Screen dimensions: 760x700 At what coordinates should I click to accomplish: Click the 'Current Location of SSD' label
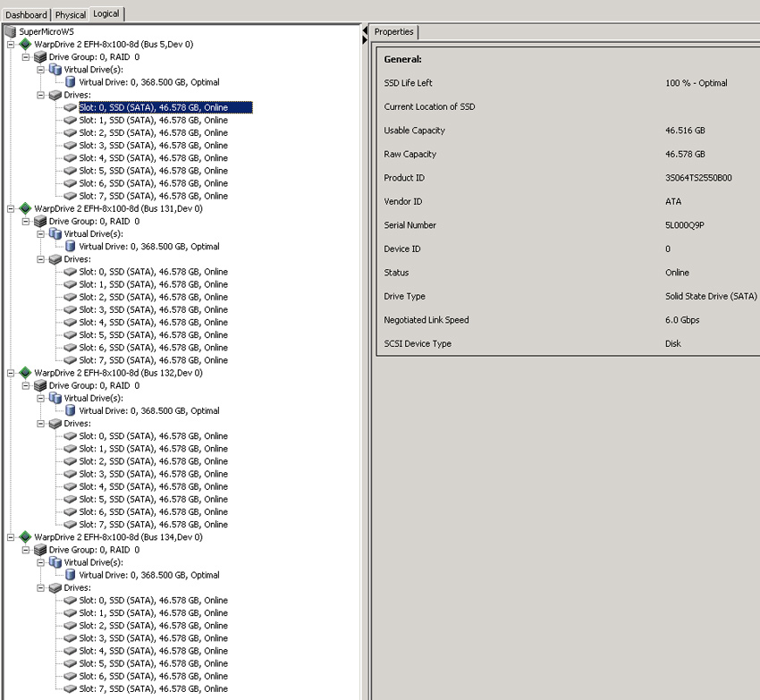pos(429,106)
